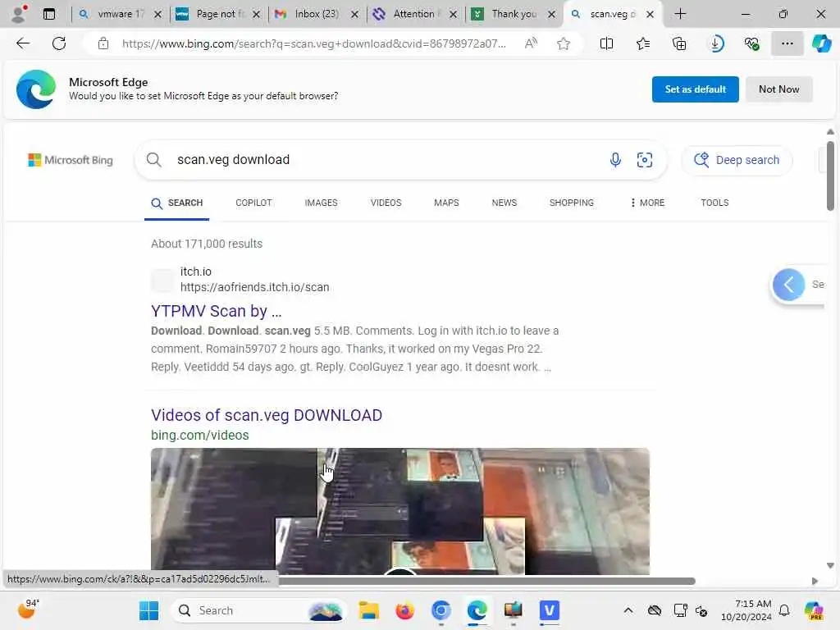Open the Favorites list
The width and height of the screenshot is (840, 630).
pyautogui.click(x=643, y=43)
